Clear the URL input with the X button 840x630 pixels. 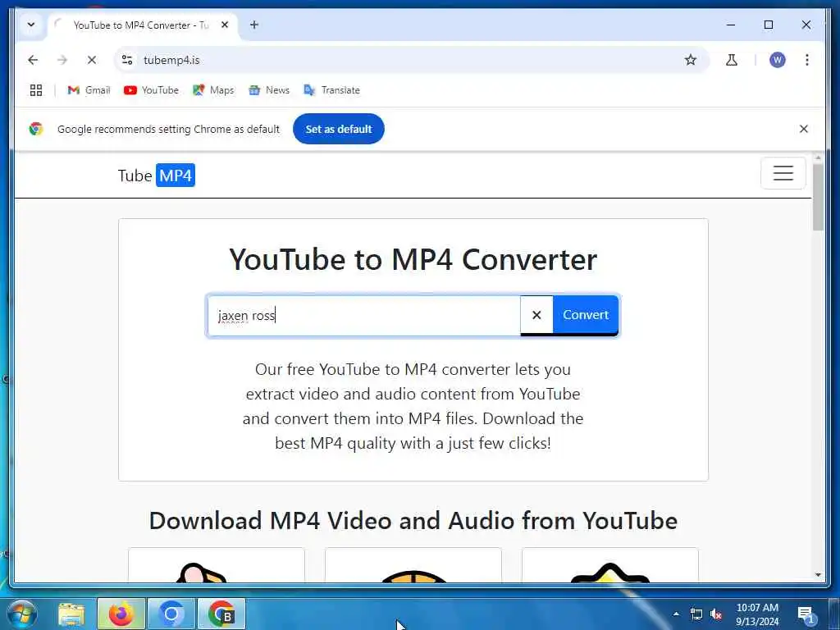pos(536,315)
